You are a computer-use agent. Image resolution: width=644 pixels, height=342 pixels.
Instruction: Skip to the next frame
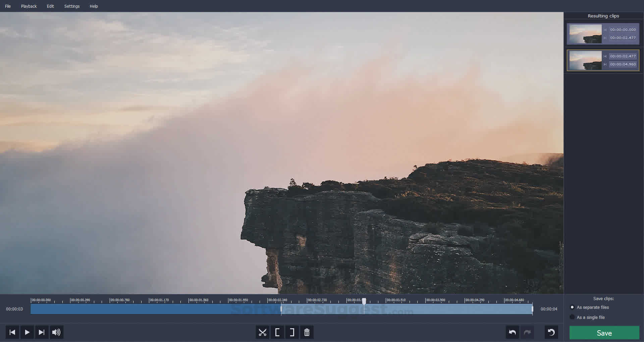(x=42, y=332)
